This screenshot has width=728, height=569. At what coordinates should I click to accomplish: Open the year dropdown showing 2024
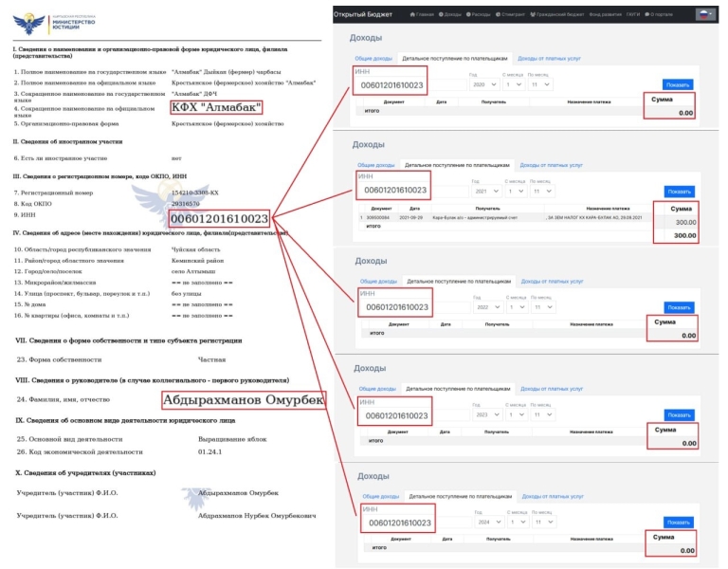click(x=489, y=522)
